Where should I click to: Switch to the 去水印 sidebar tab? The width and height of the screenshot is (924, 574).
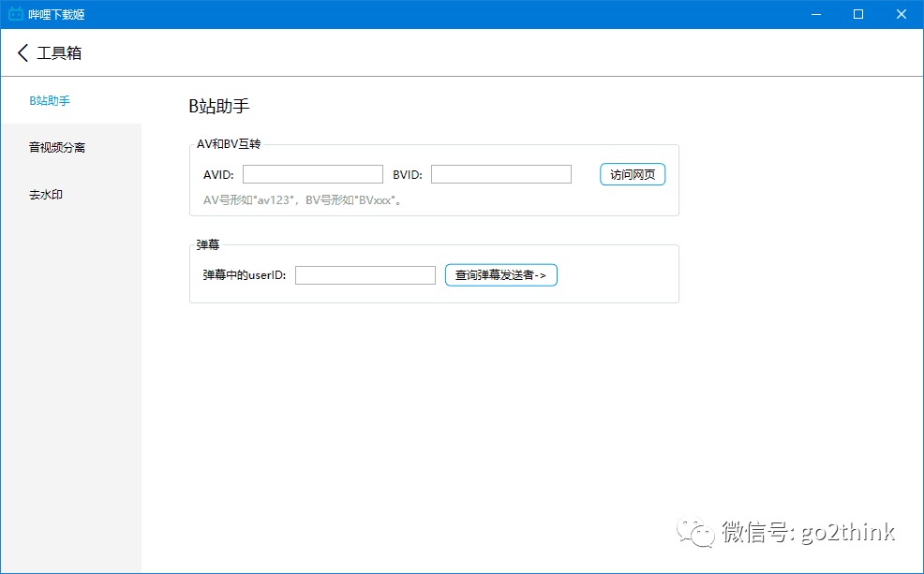click(70, 194)
